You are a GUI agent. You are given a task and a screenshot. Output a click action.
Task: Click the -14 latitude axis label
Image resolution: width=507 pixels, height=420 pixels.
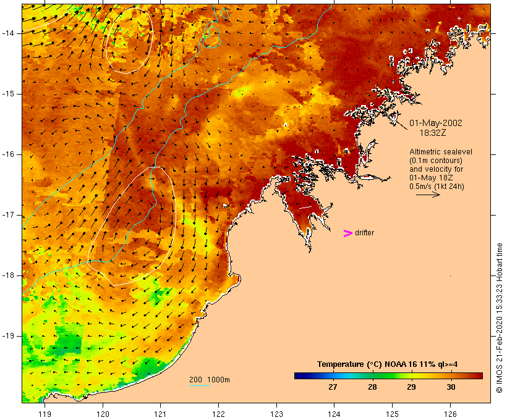tap(8, 33)
